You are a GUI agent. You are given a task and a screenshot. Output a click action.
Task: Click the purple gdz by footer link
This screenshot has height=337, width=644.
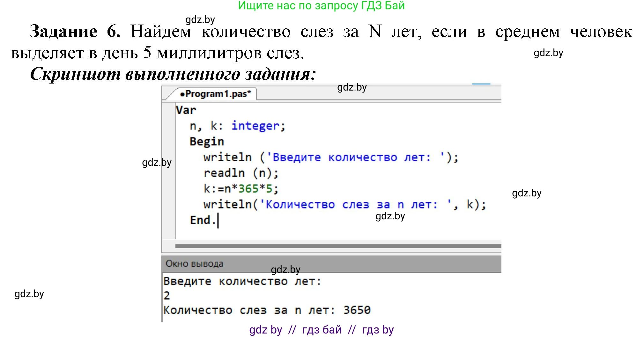(x=265, y=330)
